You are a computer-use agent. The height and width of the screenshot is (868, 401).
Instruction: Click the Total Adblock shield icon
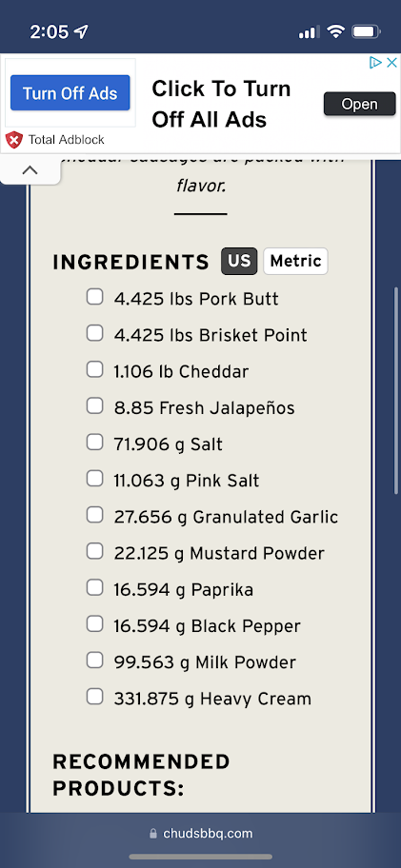[x=14, y=140]
